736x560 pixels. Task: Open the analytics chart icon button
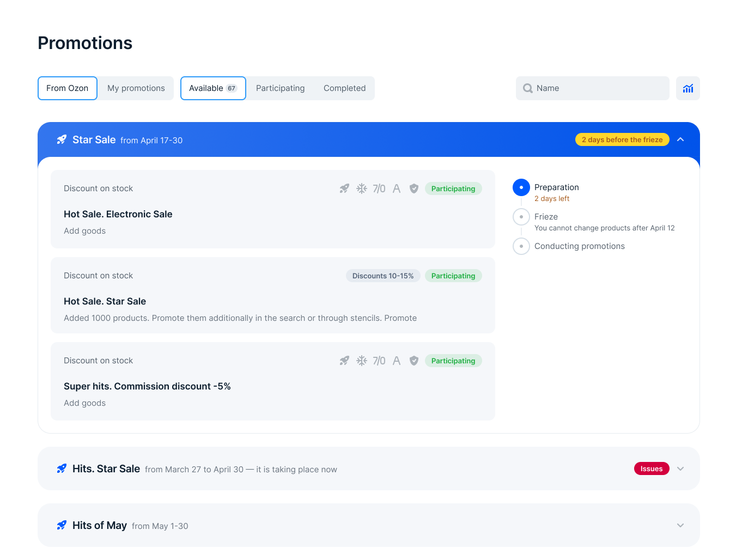point(688,88)
